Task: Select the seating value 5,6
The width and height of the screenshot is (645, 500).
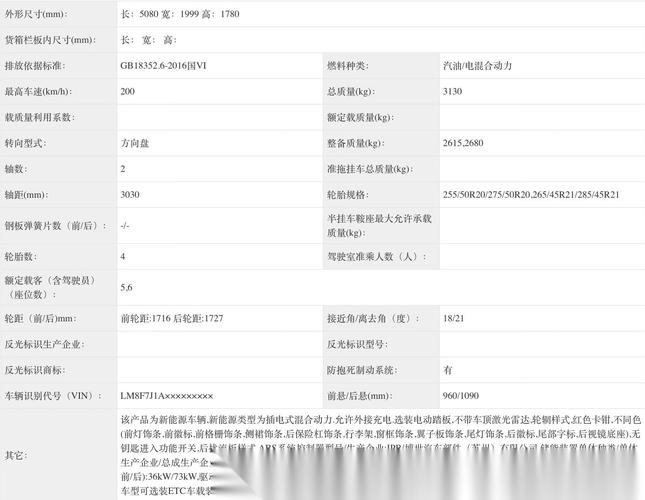Action: click(126, 287)
